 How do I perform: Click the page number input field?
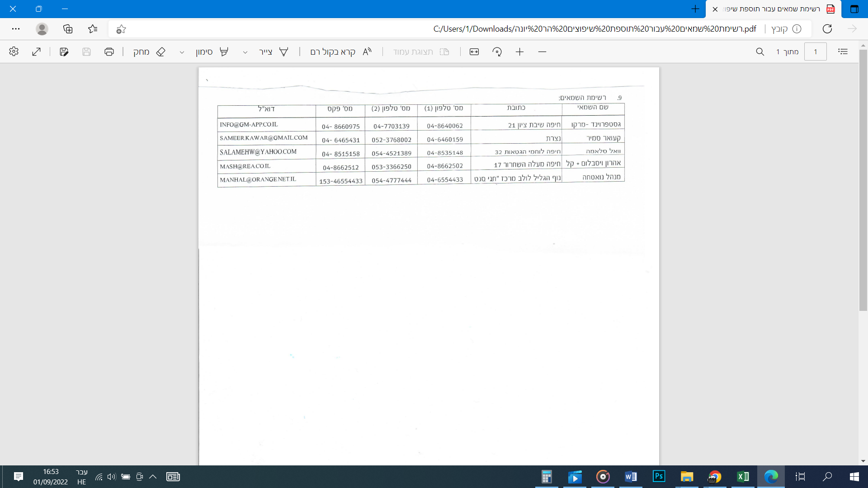(x=815, y=52)
